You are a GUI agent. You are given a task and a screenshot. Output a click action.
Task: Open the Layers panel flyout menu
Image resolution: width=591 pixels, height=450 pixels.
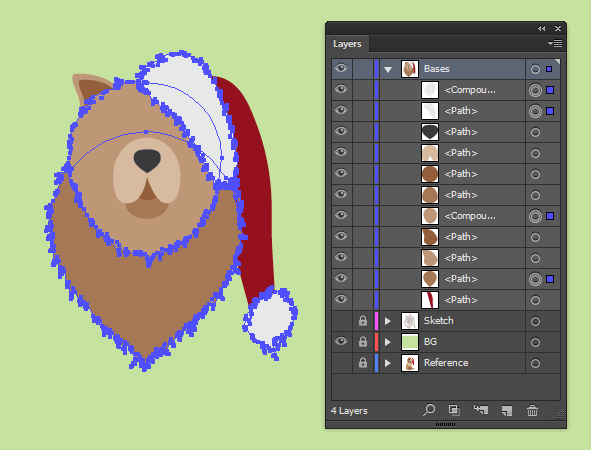point(555,43)
